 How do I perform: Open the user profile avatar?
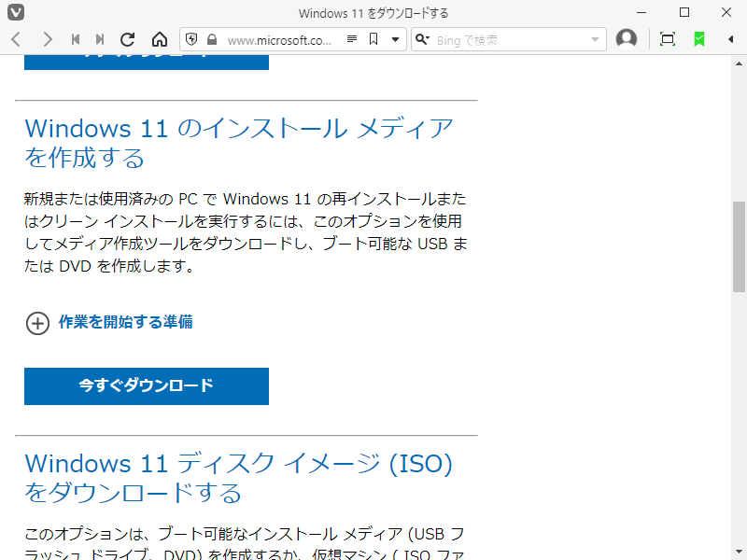627,39
